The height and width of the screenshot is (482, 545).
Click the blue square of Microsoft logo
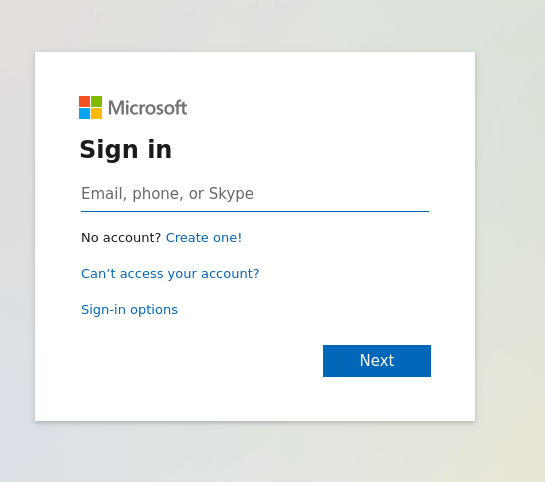click(x=84, y=113)
